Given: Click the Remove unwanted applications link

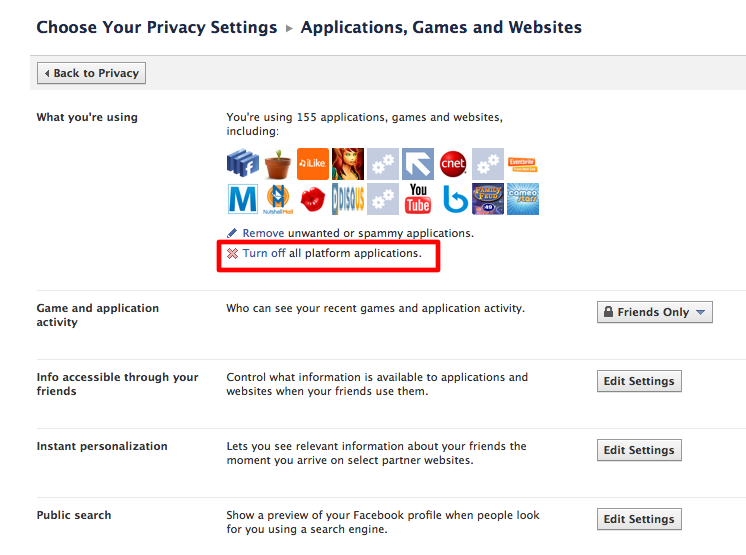Looking at the screenshot, I should pos(263,233).
